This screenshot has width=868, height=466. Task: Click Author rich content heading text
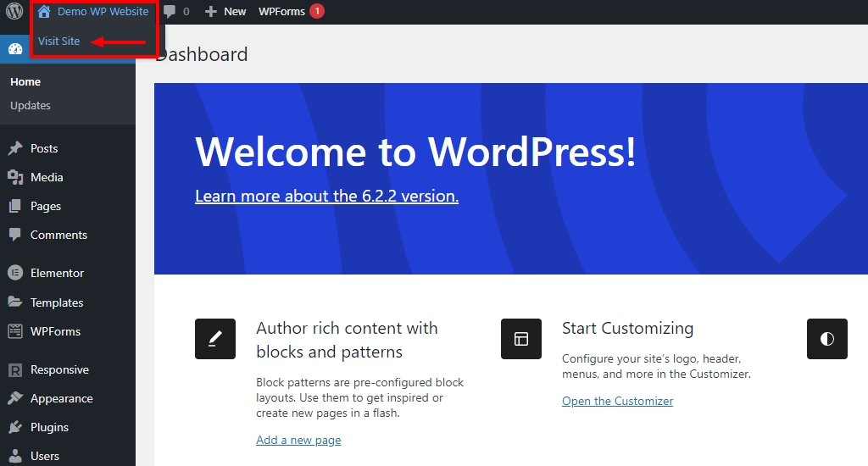(x=347, y=340)
